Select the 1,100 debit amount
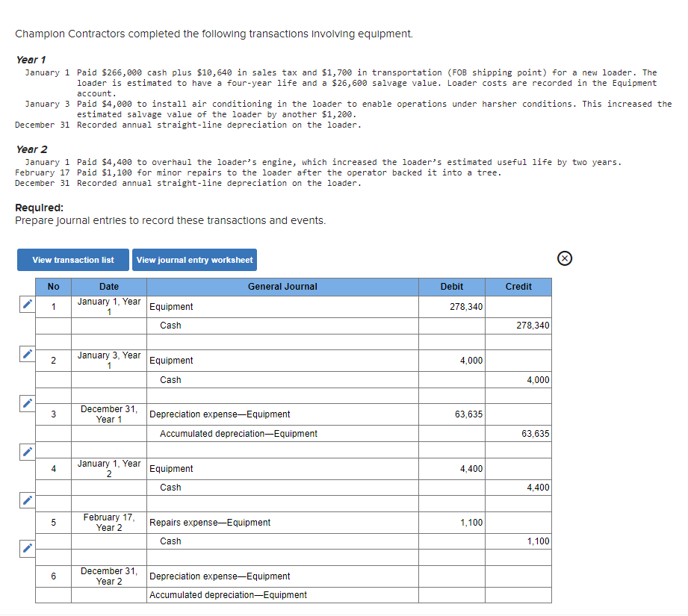This screenshot has height=616, width=688. pyautogui.click(x=452, y=523)
